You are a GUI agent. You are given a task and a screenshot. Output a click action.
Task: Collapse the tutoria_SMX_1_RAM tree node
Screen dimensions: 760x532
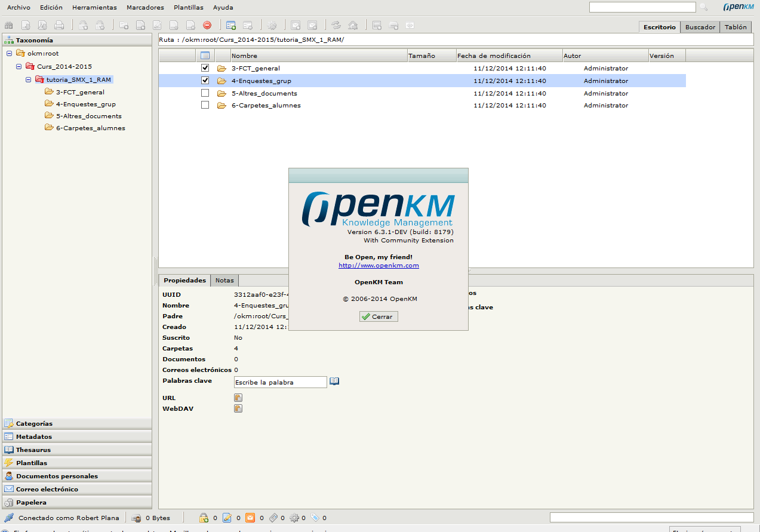point(29,79)
